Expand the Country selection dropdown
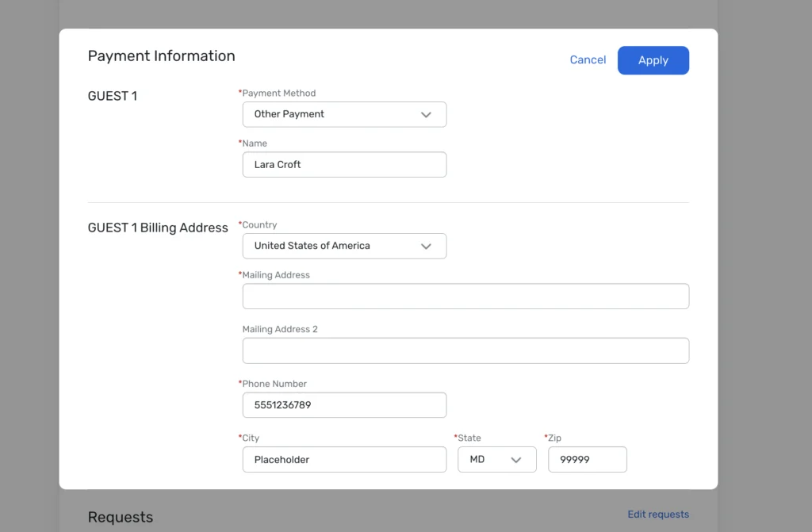 (343, 246)
